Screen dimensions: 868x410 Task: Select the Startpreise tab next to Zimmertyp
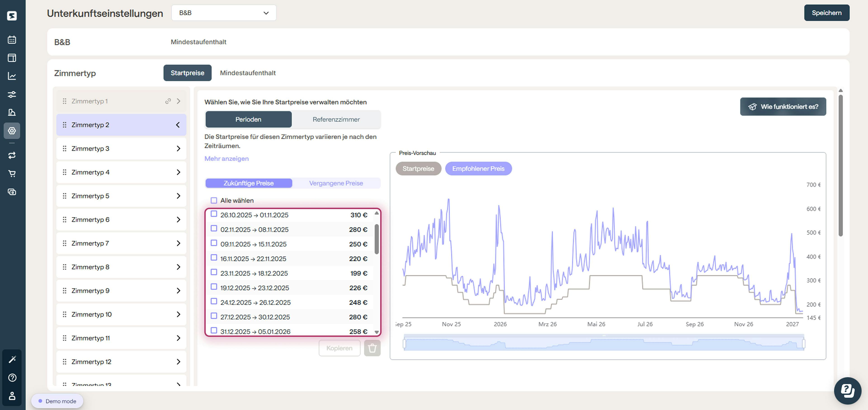tap(187, 73)
